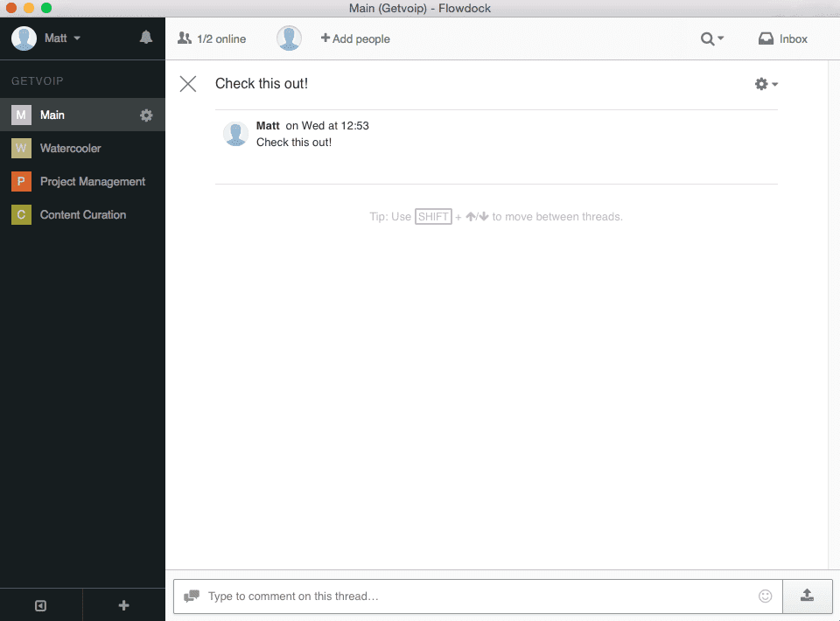Click the online user avatar in header

coord(289,38)
